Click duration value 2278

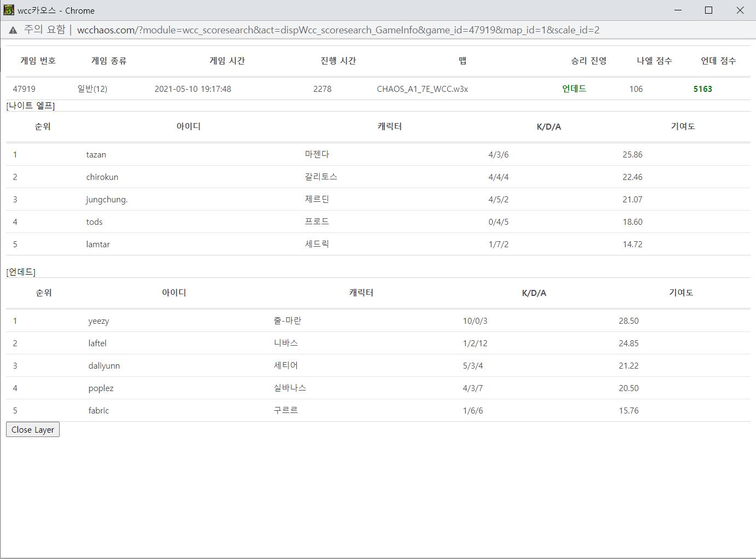(x=322, y=89)
